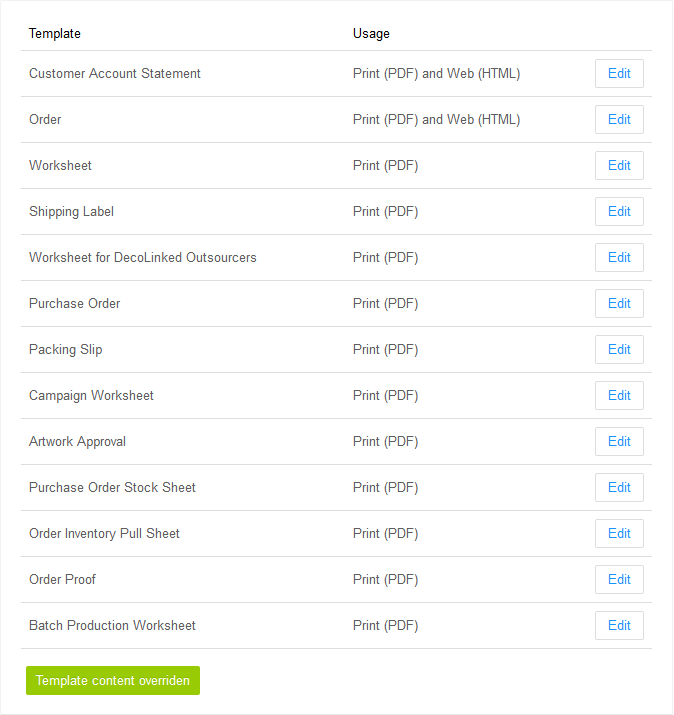Edit the Order template
Viewport: 674px width, 715px height.
[619, 119]
